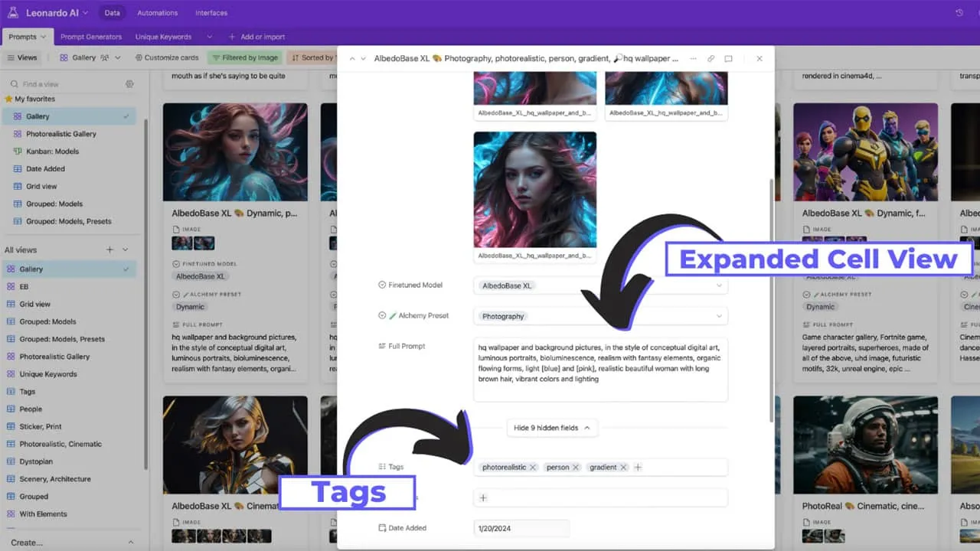The image size is (980, 551).
Task: Remove the photorealistic tag
Action: pos(533,468)
